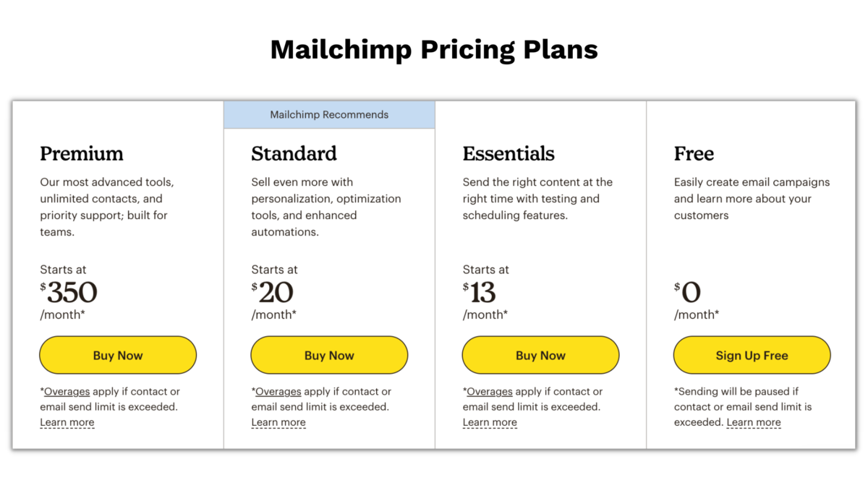Image resolution: width=868 pixels, height=488 pixels.
Task: Select the Essentials plan heading
Action: click(509, 153)
